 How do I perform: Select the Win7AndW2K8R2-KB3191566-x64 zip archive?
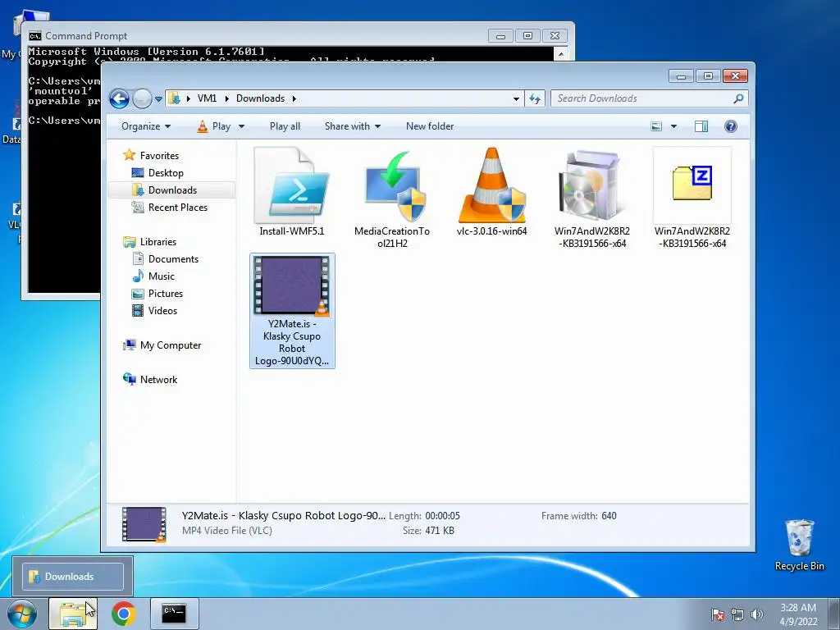(692, 199)
